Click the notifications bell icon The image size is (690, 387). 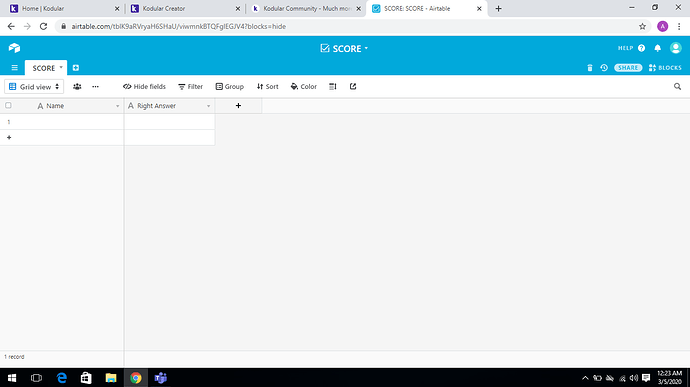point(657,48)
